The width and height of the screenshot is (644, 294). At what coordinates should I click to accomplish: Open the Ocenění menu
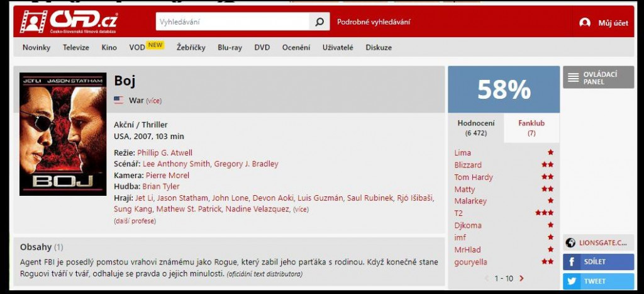[296, 47]
